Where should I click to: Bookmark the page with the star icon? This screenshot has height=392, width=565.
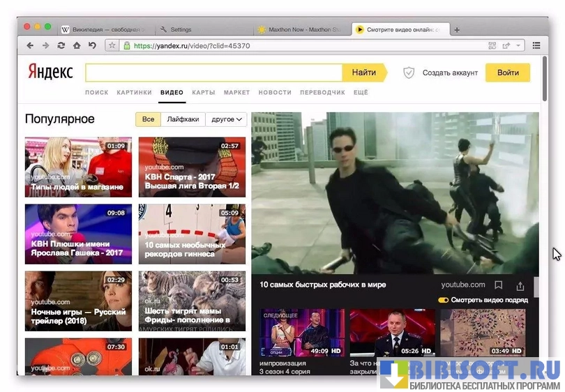pyautogui.click(x=112, y=45)
